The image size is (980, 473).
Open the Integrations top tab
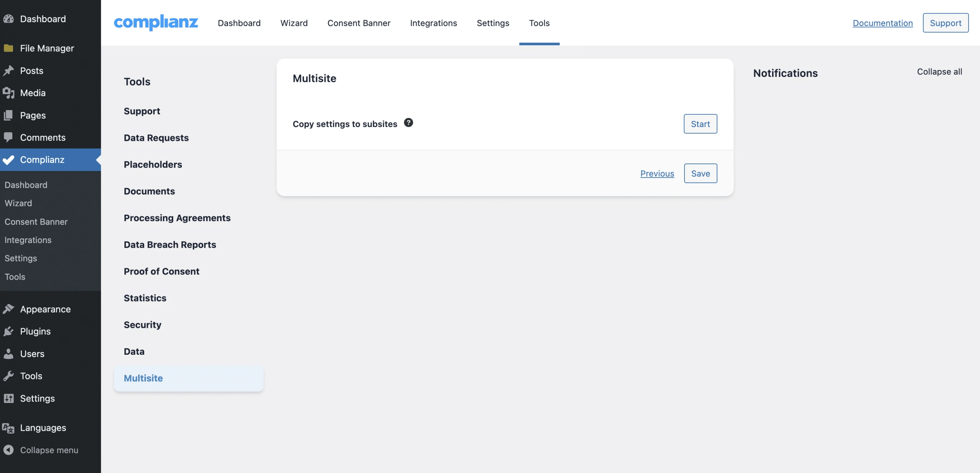(433, 23)
